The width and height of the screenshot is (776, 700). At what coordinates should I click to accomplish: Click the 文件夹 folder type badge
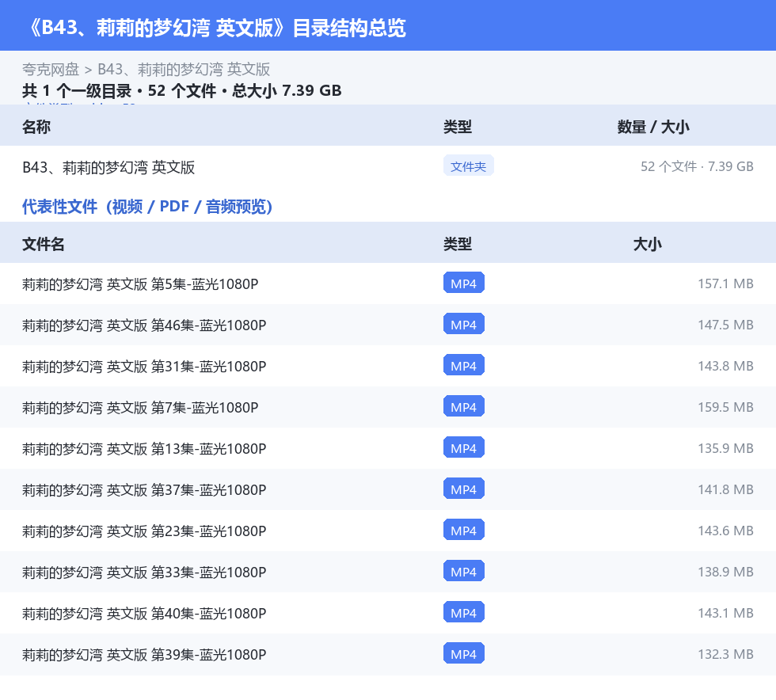tap(468, 166)
